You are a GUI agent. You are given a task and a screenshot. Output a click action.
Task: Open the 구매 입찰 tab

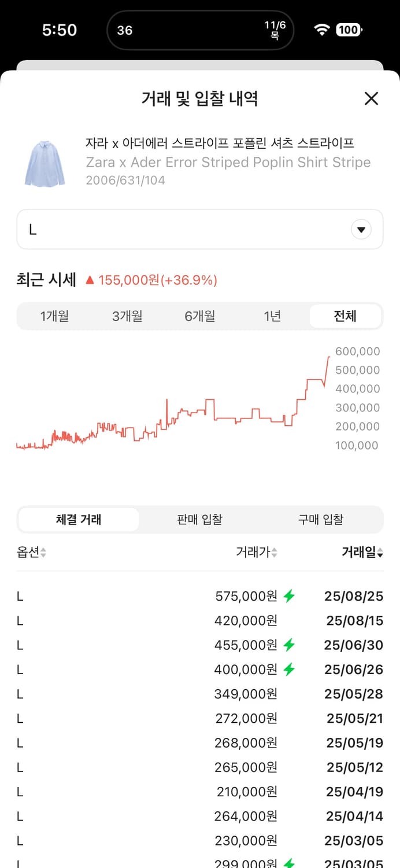click(x=321, y=519)
